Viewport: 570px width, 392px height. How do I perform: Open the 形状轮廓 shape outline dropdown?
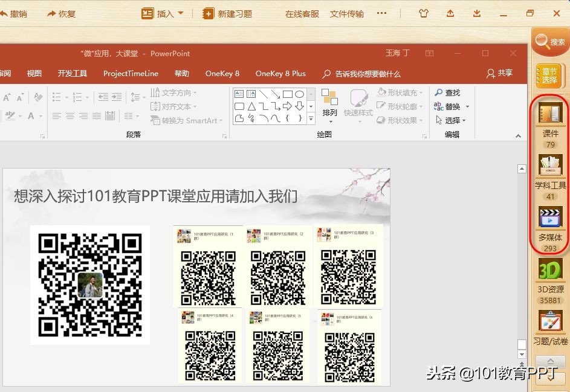[400, 106]
